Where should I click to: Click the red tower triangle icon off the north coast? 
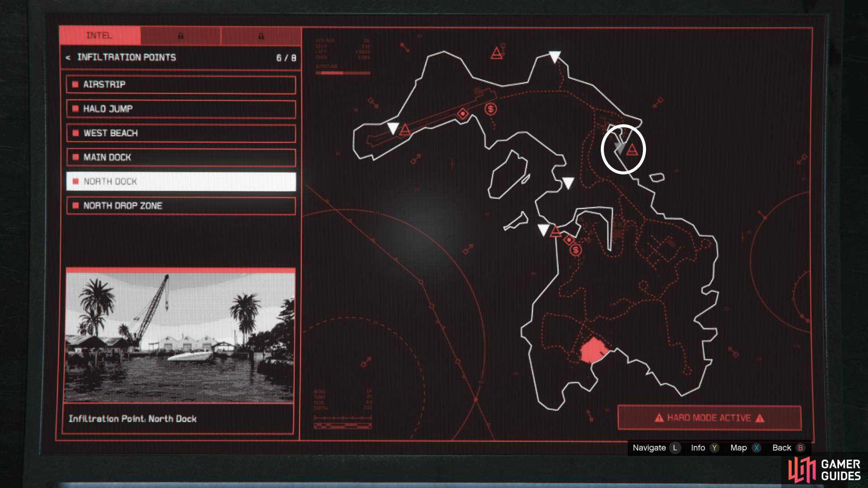[497, 53]
